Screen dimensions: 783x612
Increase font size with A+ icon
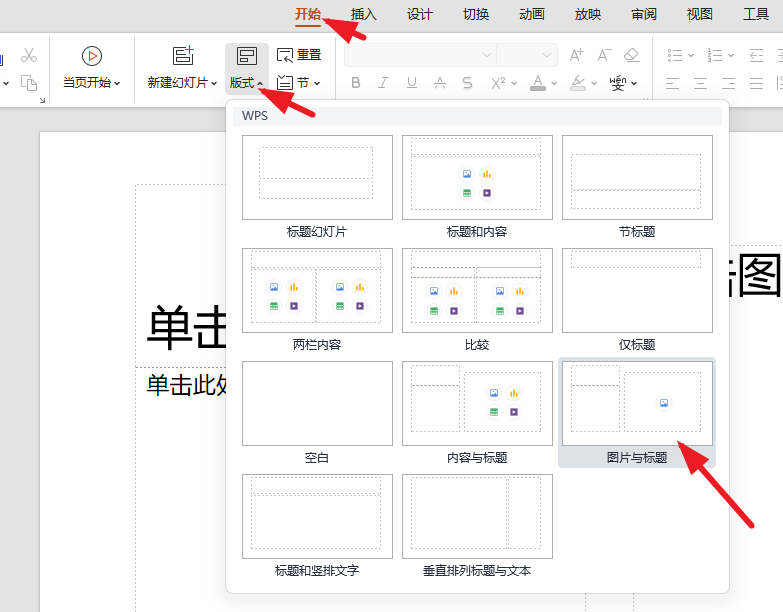(576, 55)
